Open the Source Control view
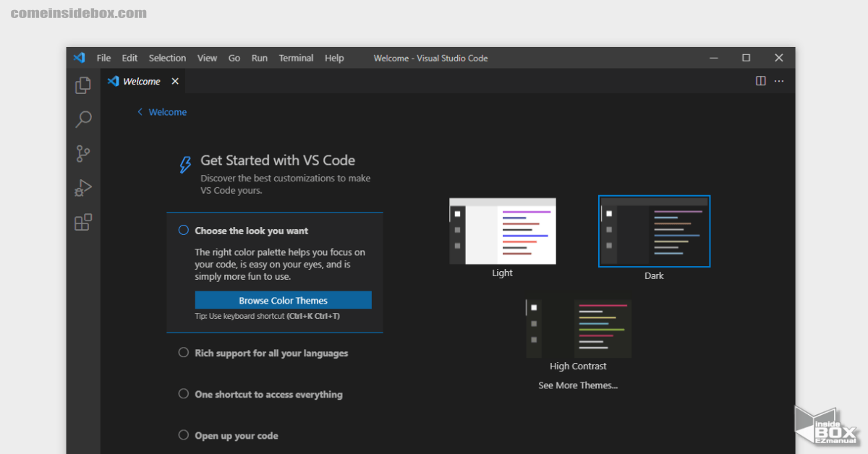This screenshot has height=454, width=868. pyautogui.click(x=83, y=153)
